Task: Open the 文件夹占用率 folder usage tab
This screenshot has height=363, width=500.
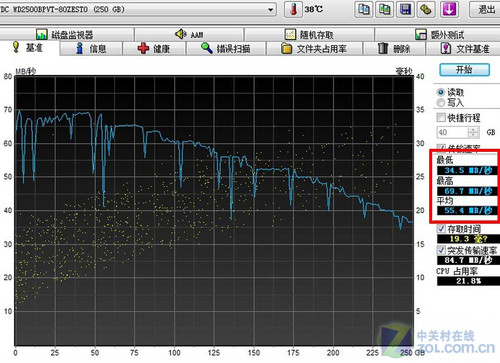Action: pyautogui.click(x=314, y=49)
